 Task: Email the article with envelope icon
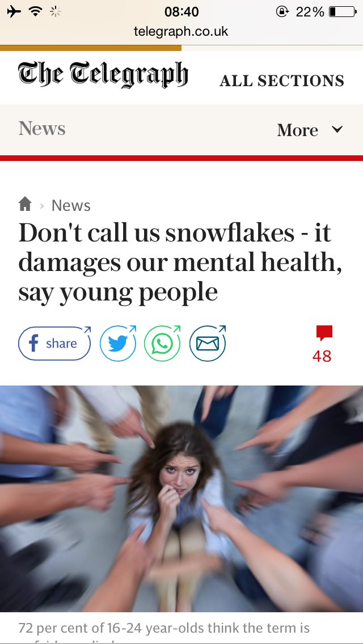pyautogui.click(x=208, y=344)
